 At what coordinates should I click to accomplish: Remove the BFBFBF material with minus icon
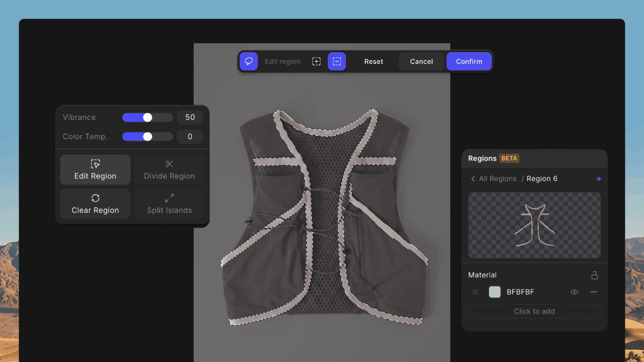(x=594, y=292)
